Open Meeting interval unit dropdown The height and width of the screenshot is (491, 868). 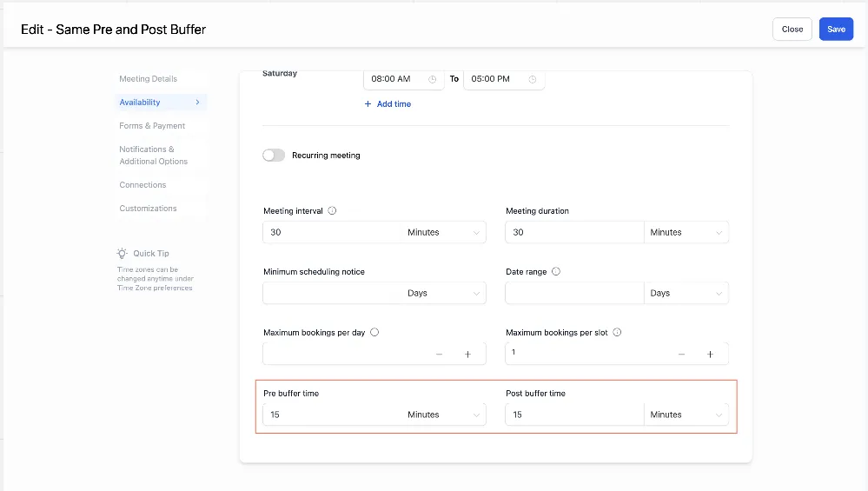pyautogui.click(x=444, y=233)
